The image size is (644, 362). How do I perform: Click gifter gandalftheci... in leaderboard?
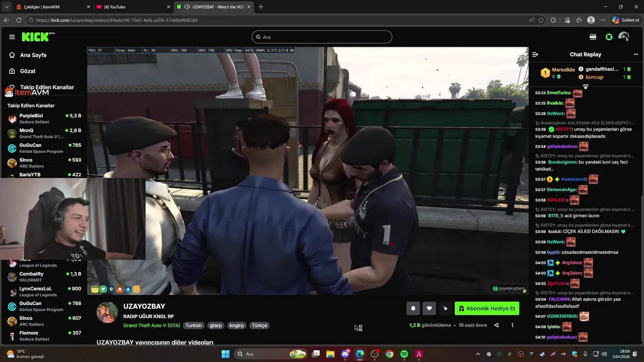602,69
